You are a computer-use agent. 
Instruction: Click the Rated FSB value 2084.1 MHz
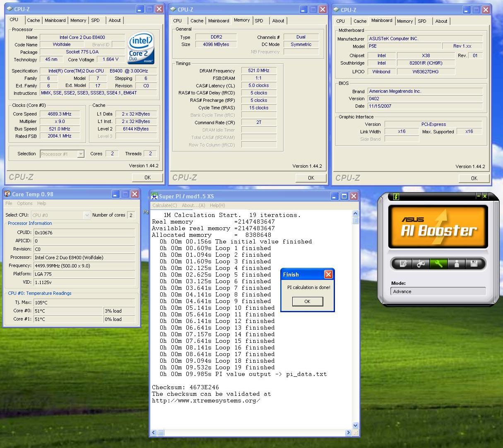click(x=60, y=136)
